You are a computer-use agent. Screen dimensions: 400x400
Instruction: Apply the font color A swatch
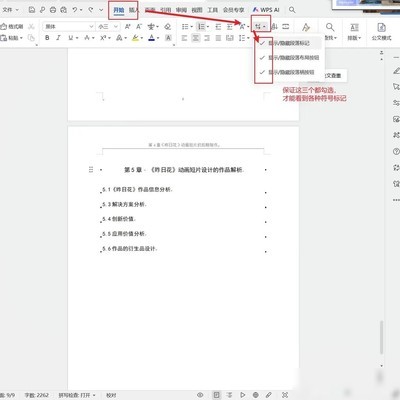(x=152, y=38)
